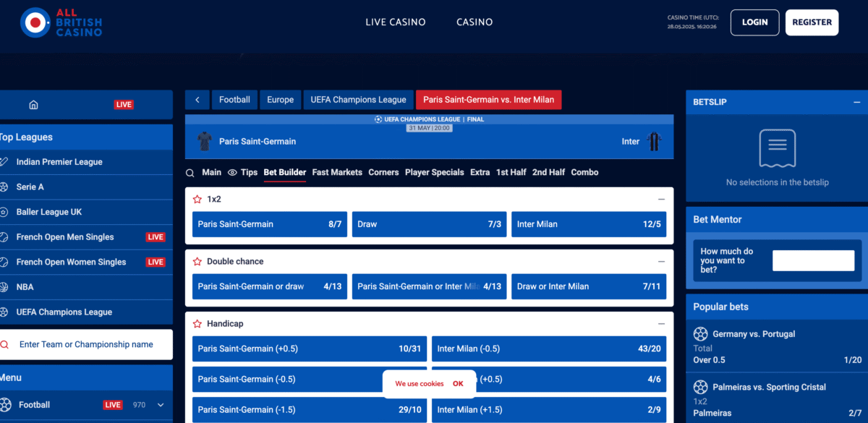The image size is (868, 423).
Task: Accept cookies with the OK button
Action: point(458,384)
